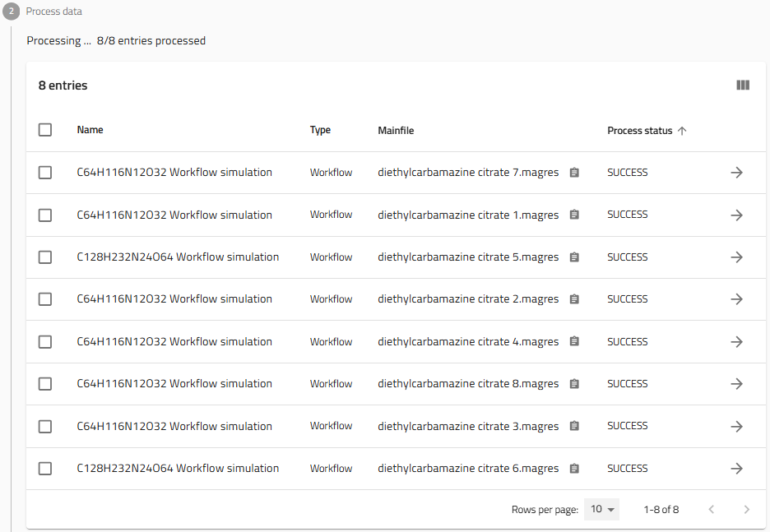The image size is (770, 532).
Task: Click step 2 Process data circle
Action: pos(11,11)
